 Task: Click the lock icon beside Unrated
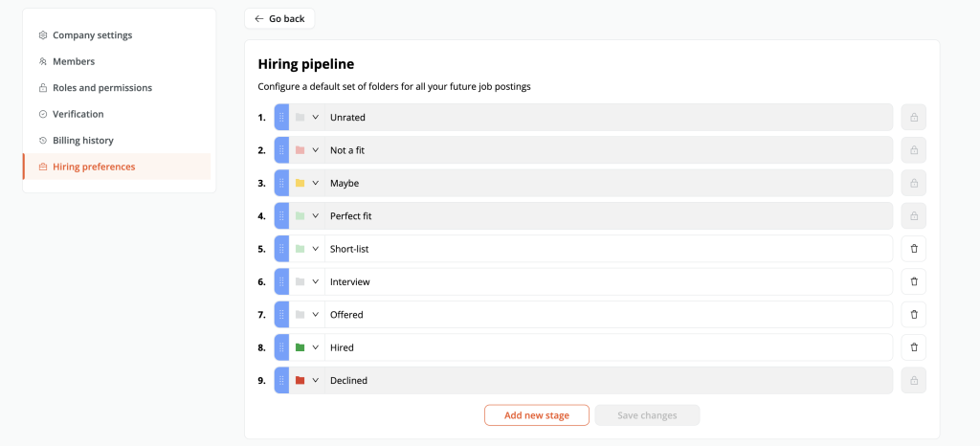coord(914,118)
